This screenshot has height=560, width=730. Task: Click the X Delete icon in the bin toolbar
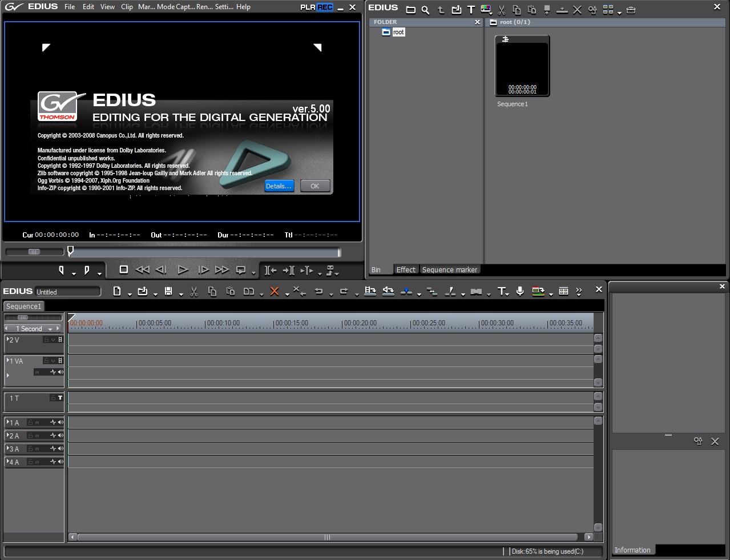[577, 10]
